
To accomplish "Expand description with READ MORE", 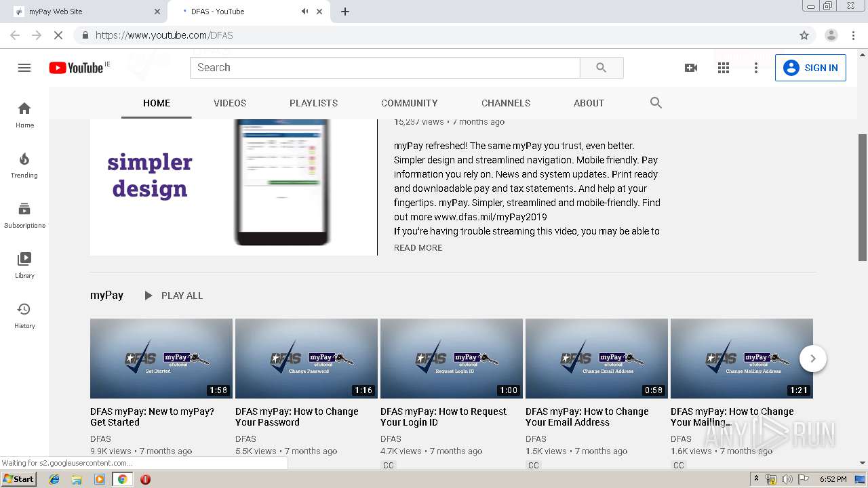I will pos(418,248).
